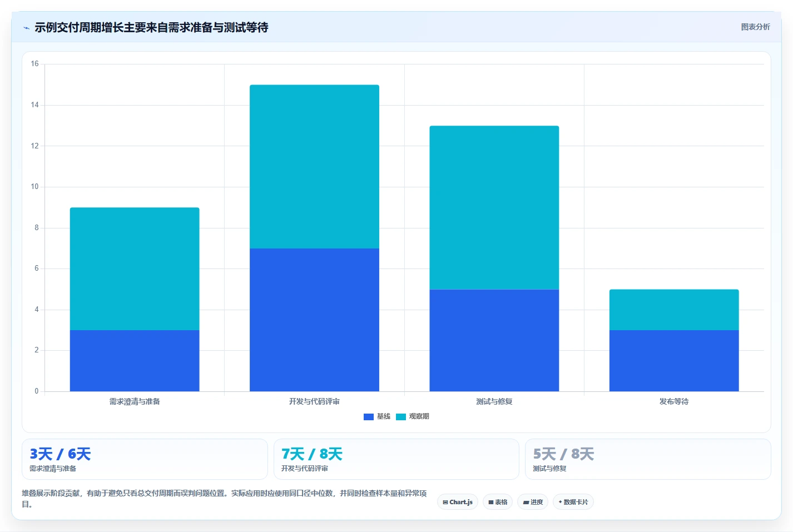This screenshot has width=793, height=532.
Task: Click the 观察期 cyan bar segment for 发布等待
Action: 674,310
